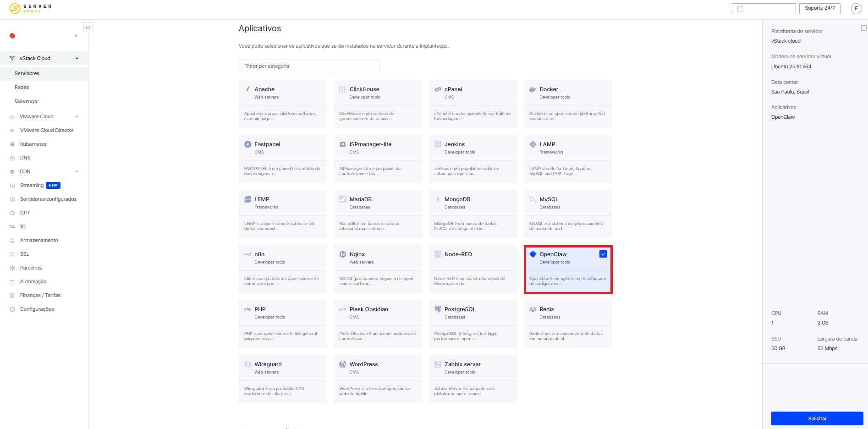Click the Jenkins application icon
This screenshot has width=868, height=429.
(x=438, y=144)
